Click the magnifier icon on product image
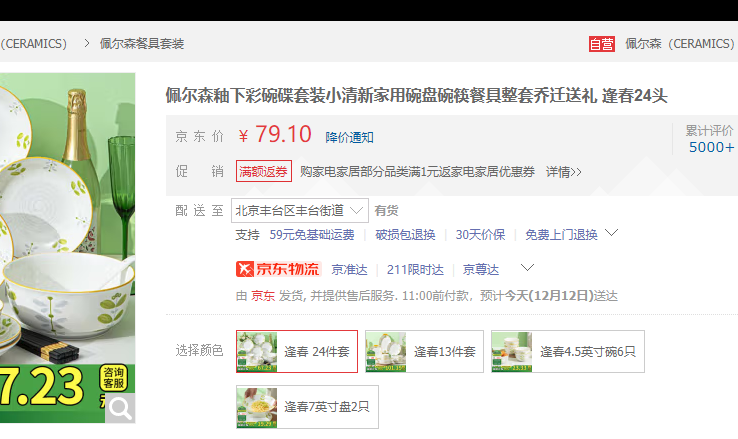The width and height of the screenshot is (738, 439). click(x=120, y=408)
